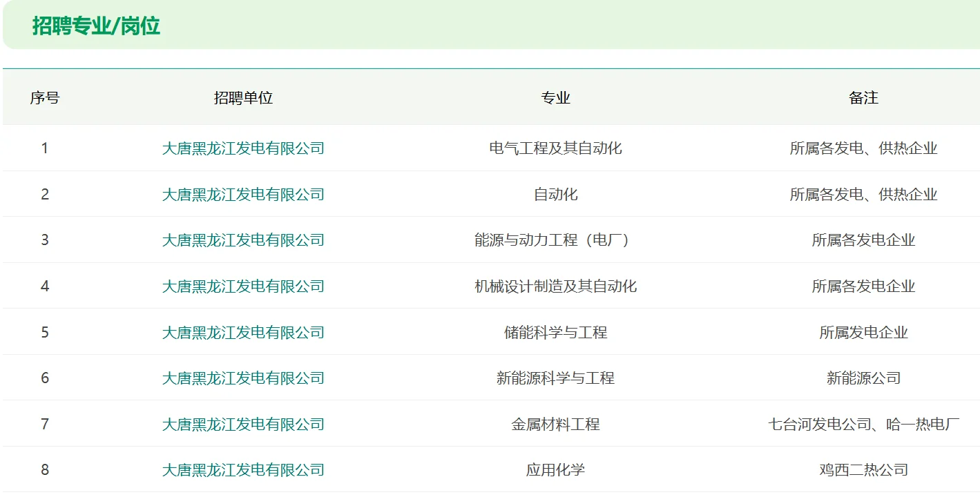The width and height of the screenshot is (980, 497).
Task: Click the 备注 column header
Action: click(x=863, y=98)
